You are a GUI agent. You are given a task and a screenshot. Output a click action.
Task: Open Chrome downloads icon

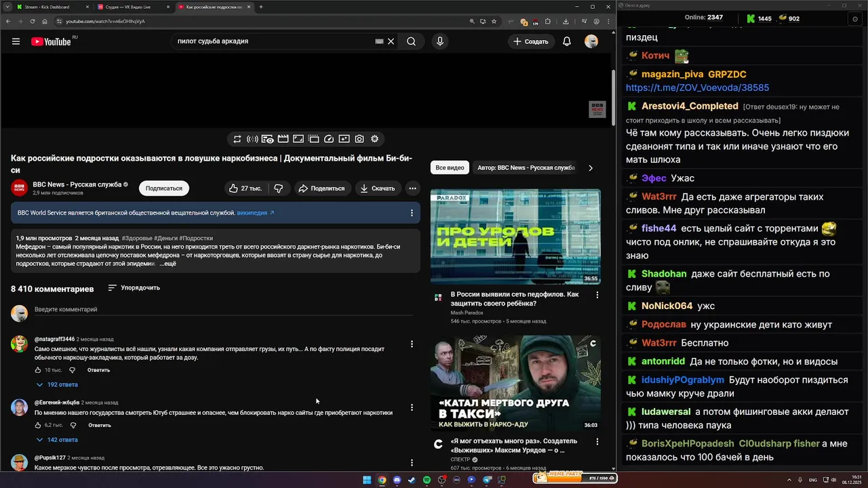[566, 21]
